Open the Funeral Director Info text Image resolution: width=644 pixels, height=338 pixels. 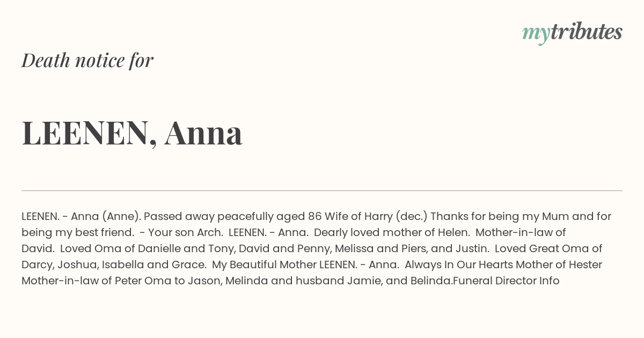coord(506,281)
